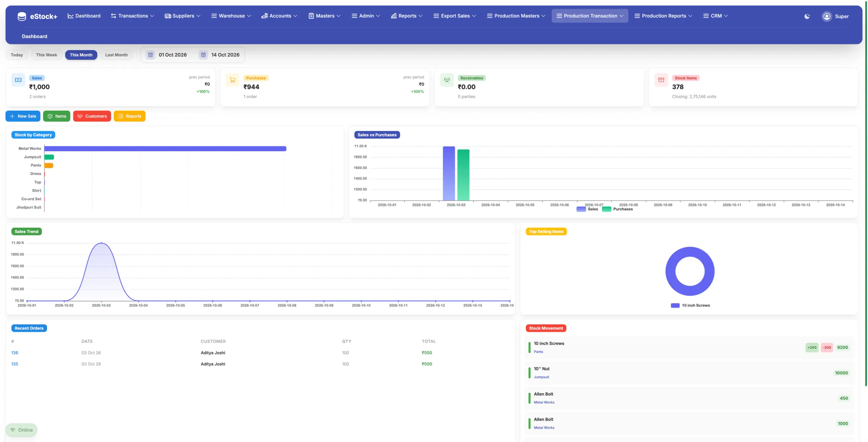Click the yellow Reports quick button
This screenshot has height=442, width=868.
coord(129,116)
